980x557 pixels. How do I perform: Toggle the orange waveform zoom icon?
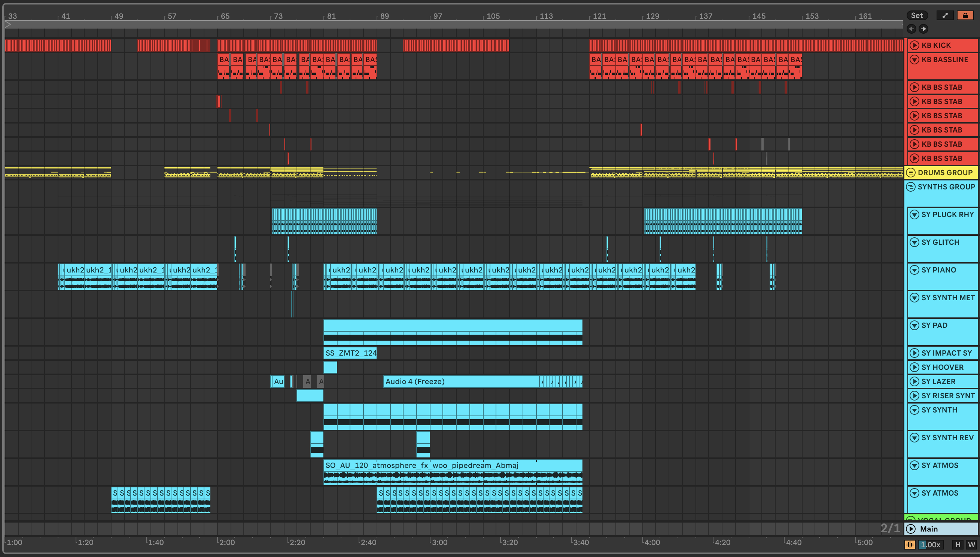(x=910, y=544)
